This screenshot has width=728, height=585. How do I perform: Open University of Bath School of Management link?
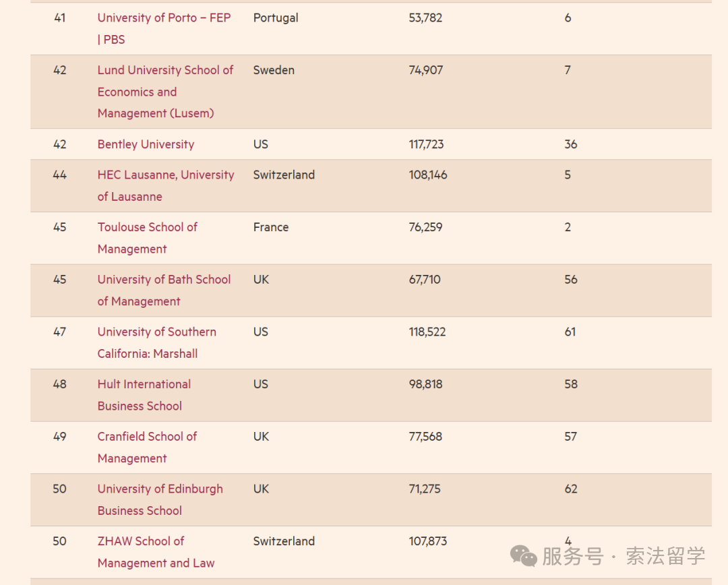click(164, 290)
